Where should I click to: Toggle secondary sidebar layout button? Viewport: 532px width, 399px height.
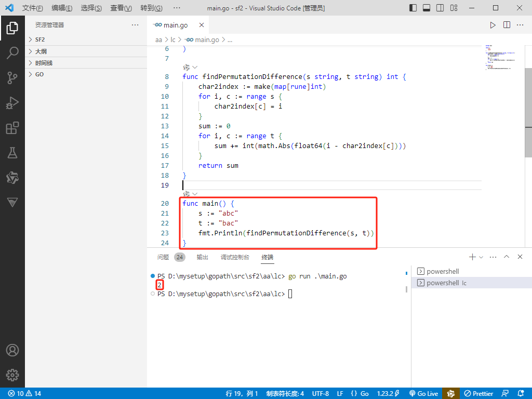[440, 8]
